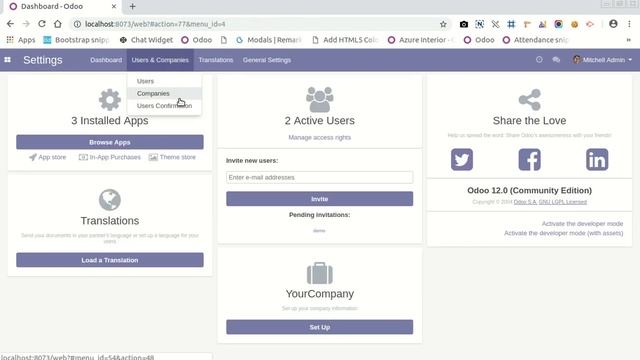Screen dimensions: 640x360
Task: Click the Settings app title
Action: coord(43,60)
